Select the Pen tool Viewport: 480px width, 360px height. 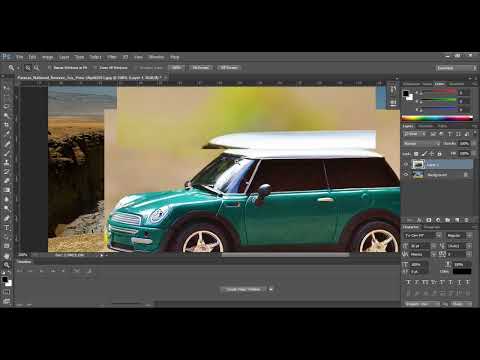(x=6, y=218)
